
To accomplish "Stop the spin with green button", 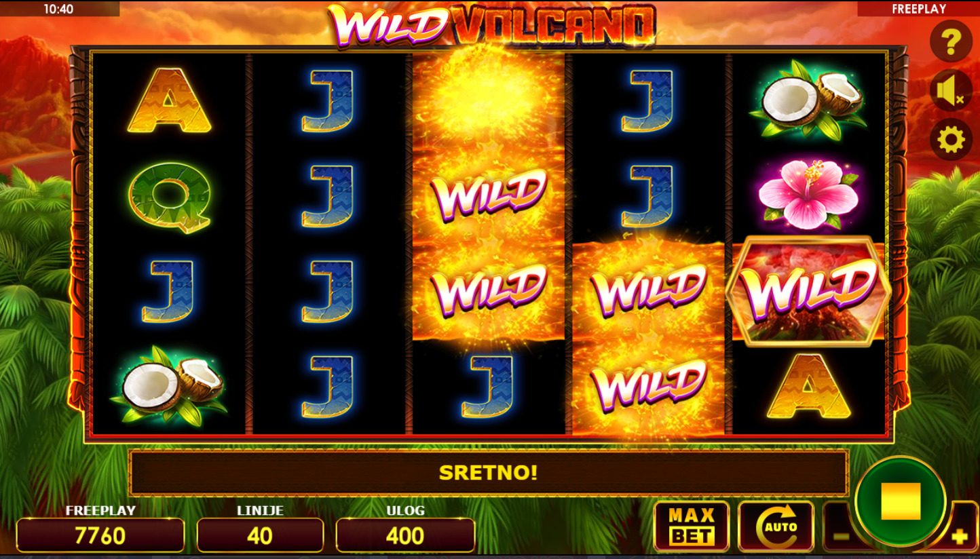I will (901, 501).
